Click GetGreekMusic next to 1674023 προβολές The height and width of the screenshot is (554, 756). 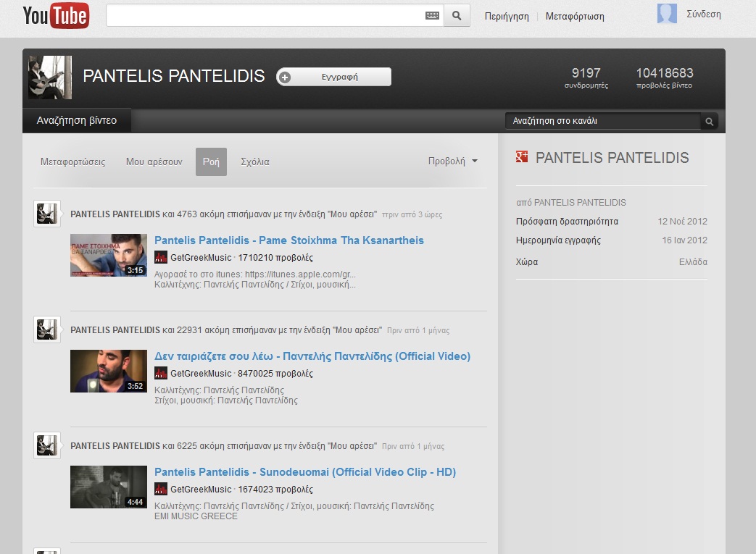(x=201, y=490)
